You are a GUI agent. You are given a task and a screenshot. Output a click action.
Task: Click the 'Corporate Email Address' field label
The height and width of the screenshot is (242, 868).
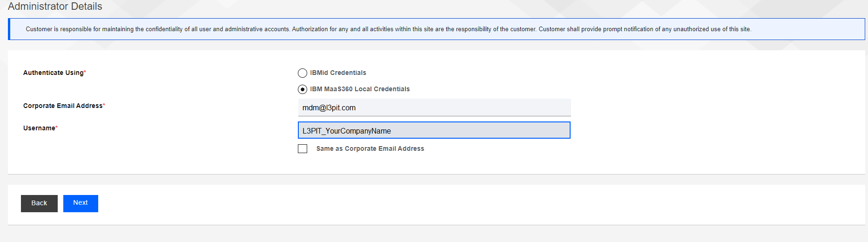pos(63,106)
